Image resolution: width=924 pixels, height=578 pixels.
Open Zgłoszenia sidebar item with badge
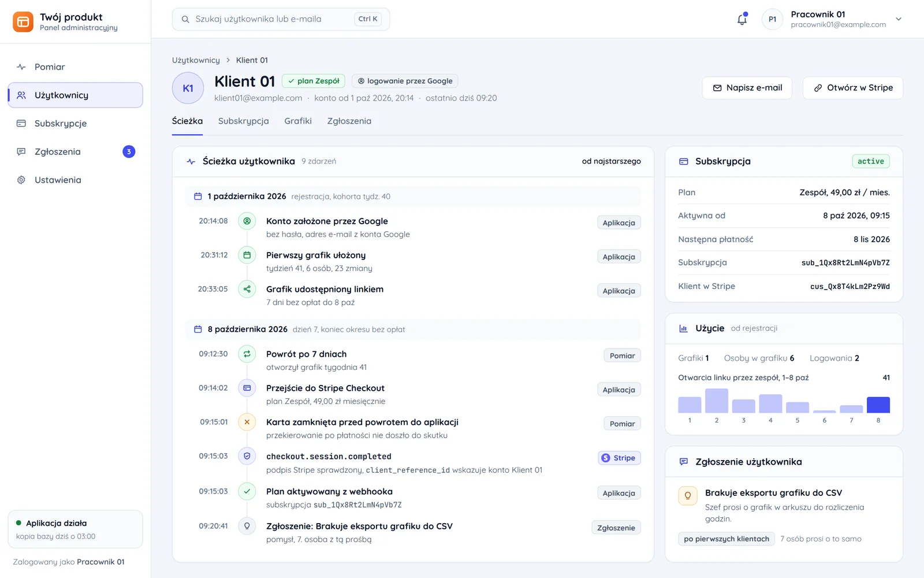[75, 152]
